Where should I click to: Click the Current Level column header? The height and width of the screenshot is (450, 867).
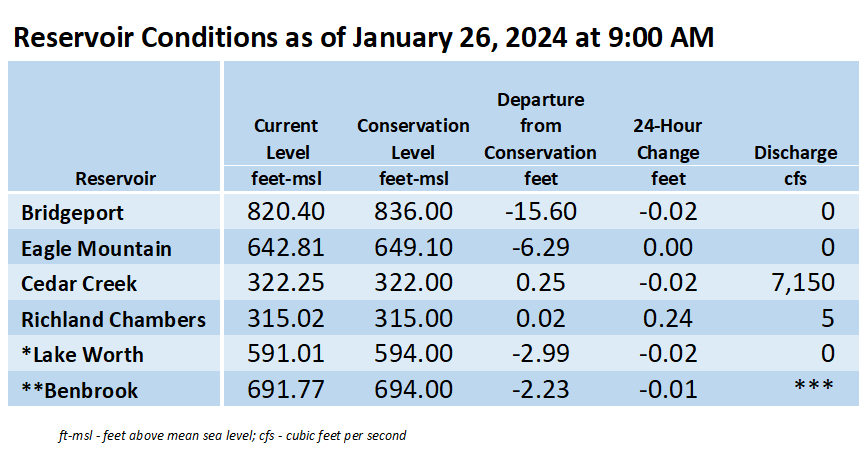[x=286, y=139]
